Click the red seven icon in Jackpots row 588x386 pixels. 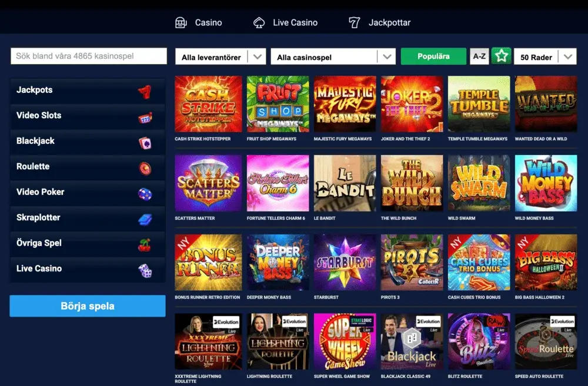click(145, 91)
